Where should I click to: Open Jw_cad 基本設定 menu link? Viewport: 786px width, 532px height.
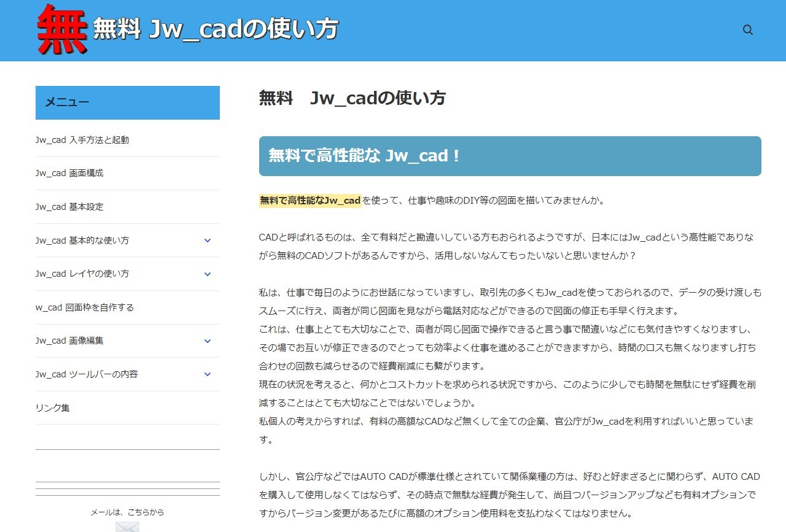(69, 207)
